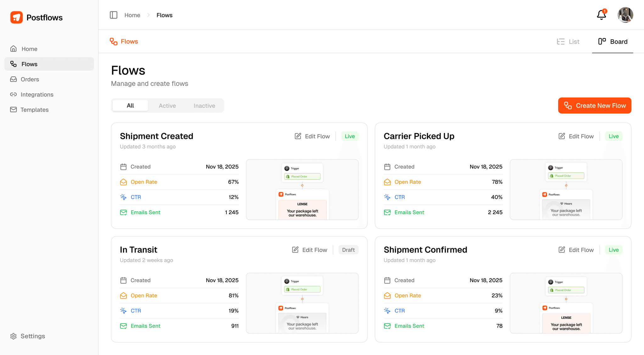Switch filter to Active flows
644x355 pixels.
(167, 106)
